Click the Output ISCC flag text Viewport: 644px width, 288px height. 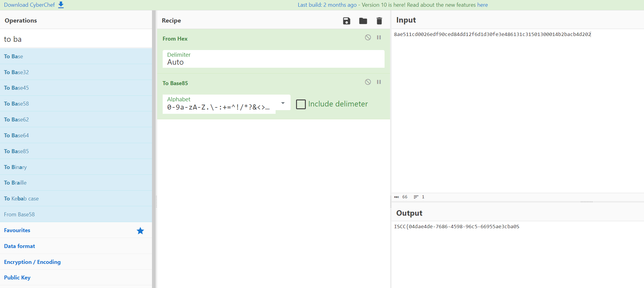click(457, 226)
